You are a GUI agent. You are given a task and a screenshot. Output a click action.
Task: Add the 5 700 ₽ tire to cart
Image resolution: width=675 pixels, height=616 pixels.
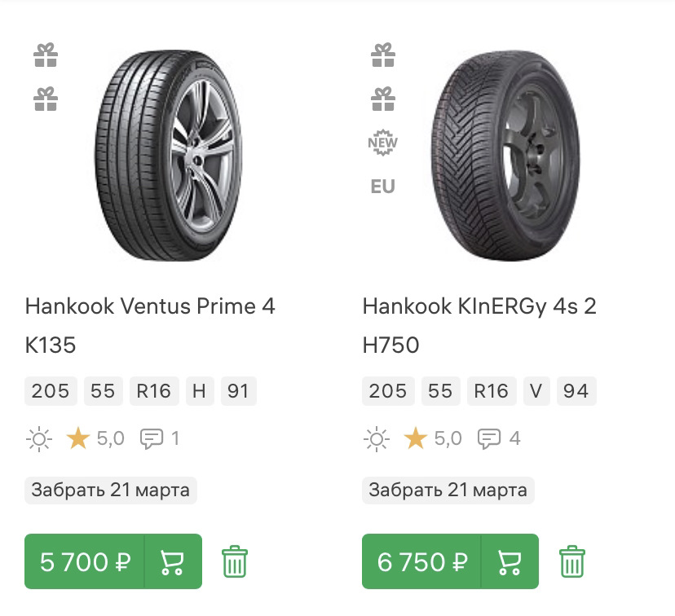point(172,561)
